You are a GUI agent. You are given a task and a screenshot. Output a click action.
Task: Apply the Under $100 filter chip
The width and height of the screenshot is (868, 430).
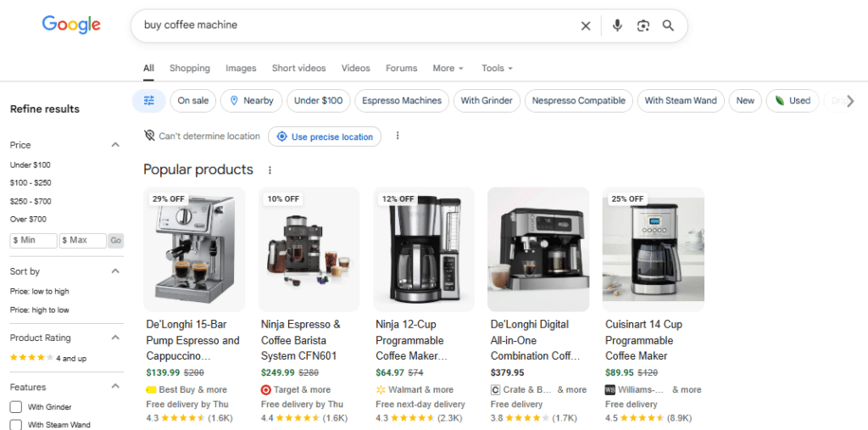pos(319,101)
